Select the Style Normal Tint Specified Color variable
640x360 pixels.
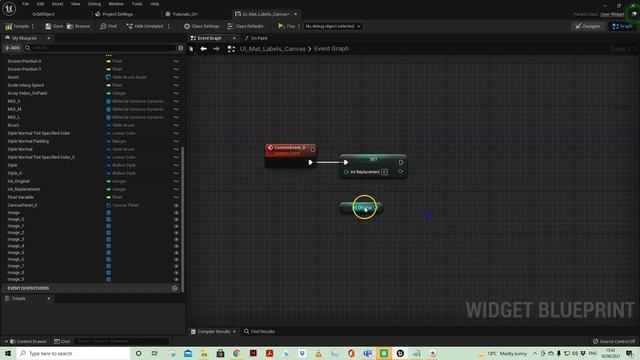(39, 133)
